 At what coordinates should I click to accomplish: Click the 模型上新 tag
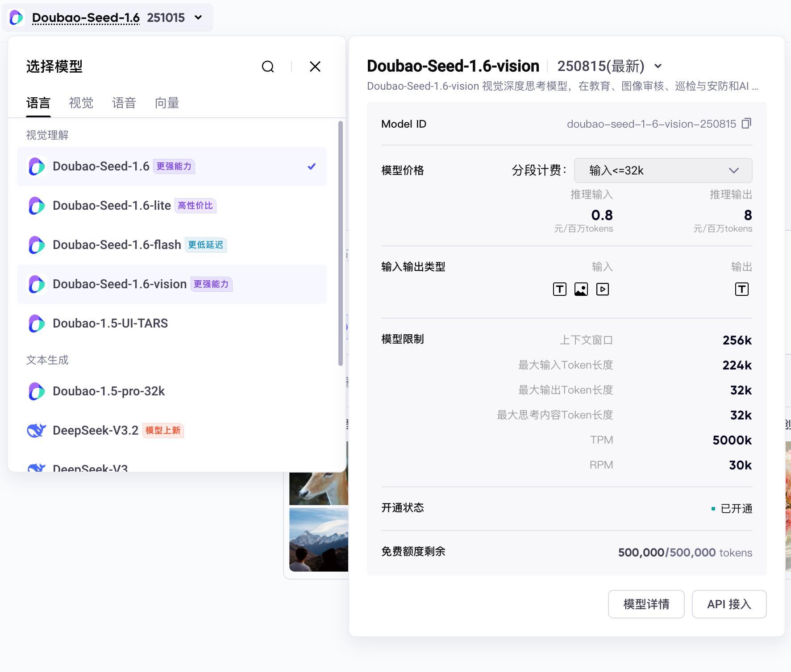coord(163,431)
